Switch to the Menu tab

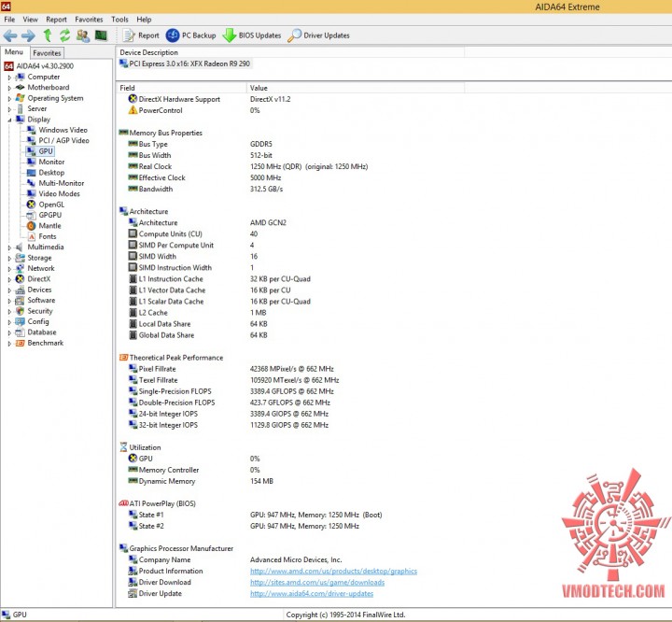point(14,52)
